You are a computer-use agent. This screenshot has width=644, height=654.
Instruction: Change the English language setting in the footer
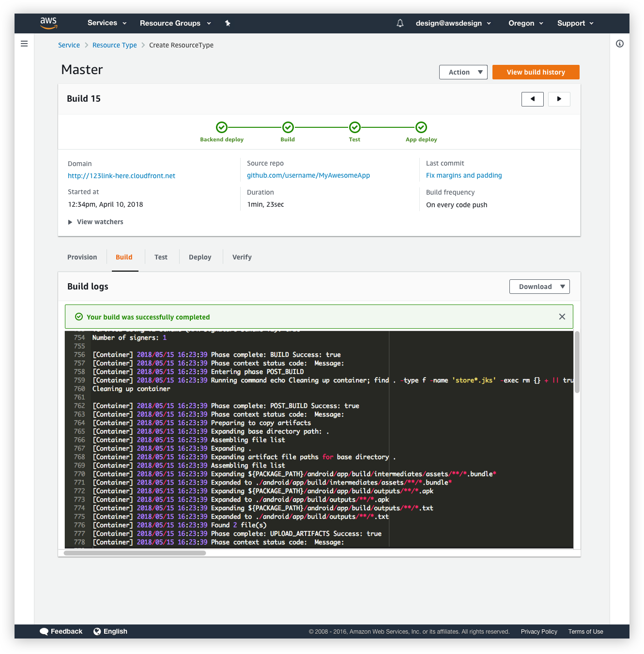tap(110, 631)
